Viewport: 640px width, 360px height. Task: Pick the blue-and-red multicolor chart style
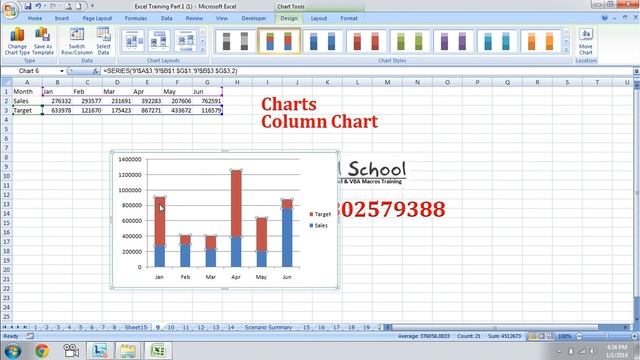[x=279, y=41]
